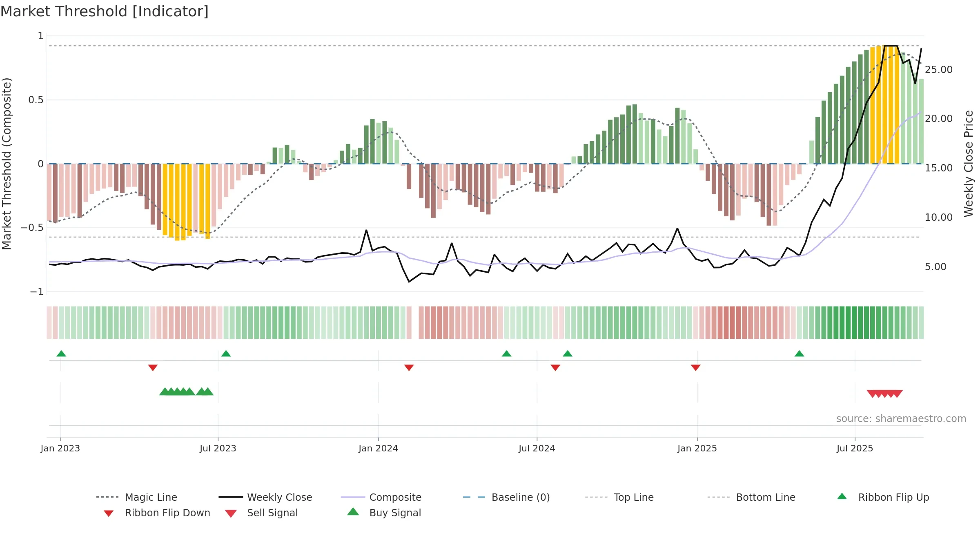Hide the Composite series via legend

click(381, 497)
